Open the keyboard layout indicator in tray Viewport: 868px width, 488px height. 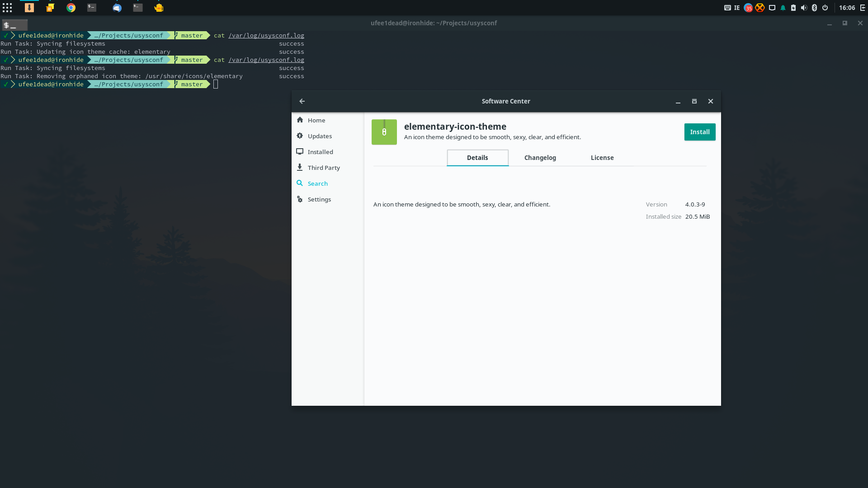tap(727, 8)
